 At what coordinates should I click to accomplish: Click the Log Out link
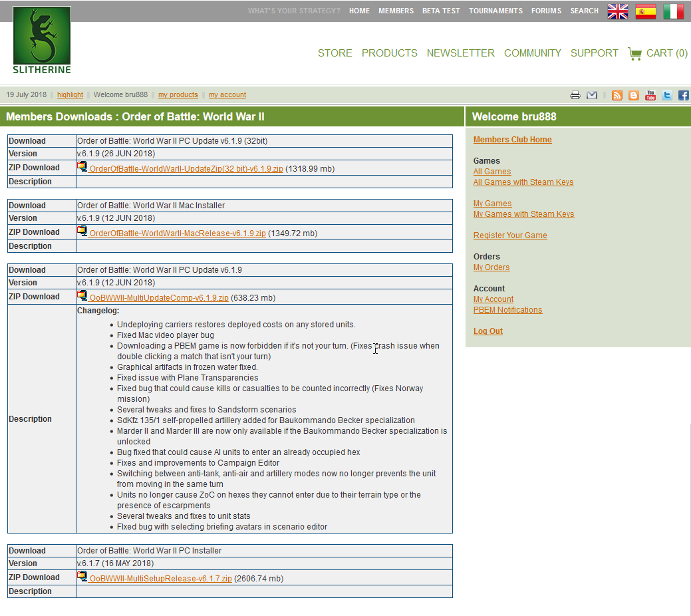[487, 331]
